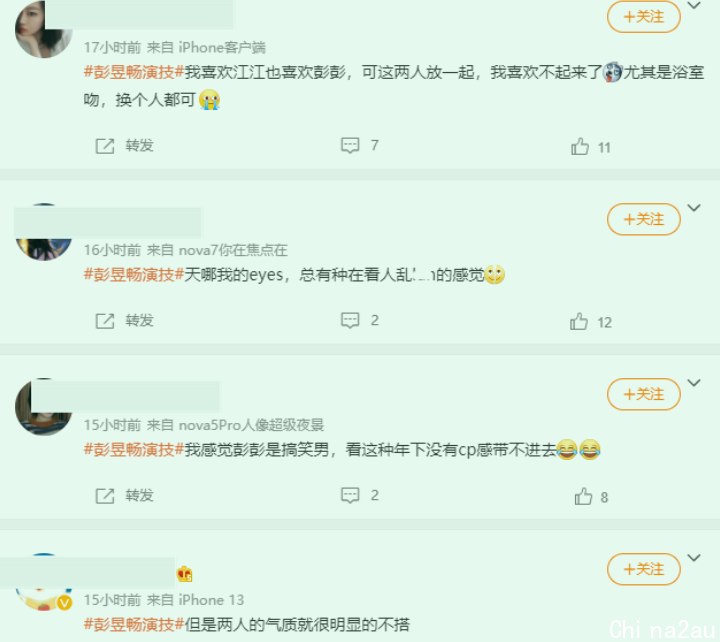Follow the author of the 17小时前 post
The width and height of the screenshot is (720, 642).
[x=643, y=17]
